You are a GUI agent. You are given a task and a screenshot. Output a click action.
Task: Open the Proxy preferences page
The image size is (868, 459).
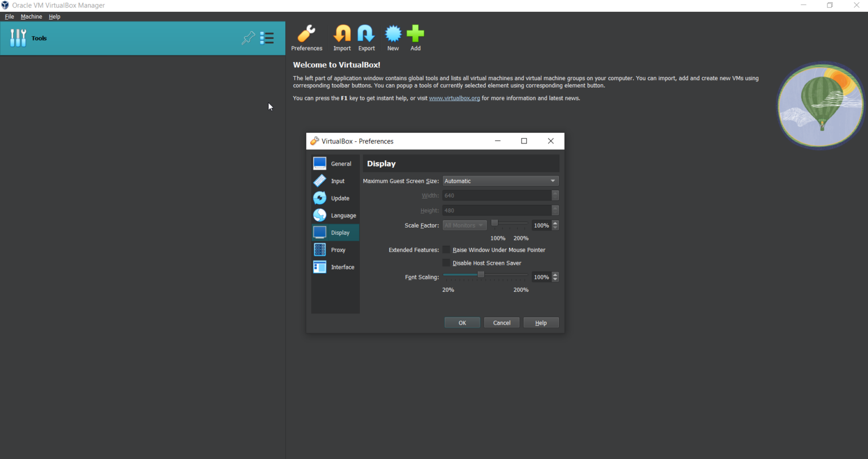pos(335,250)
